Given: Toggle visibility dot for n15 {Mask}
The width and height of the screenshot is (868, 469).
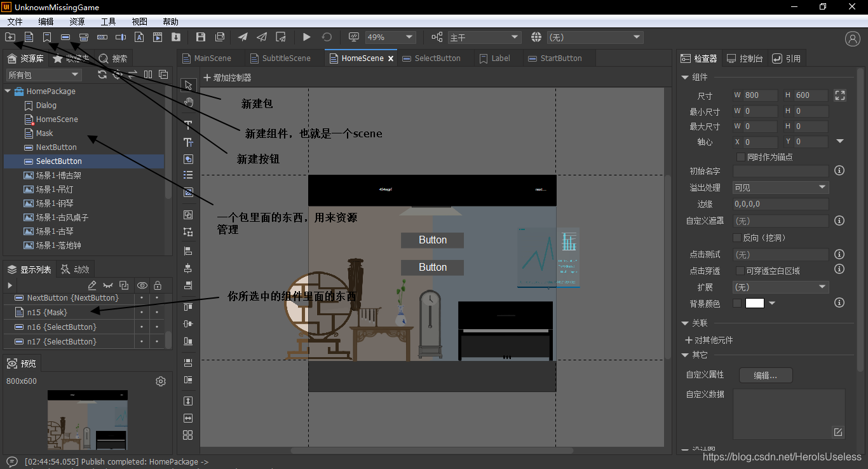Looking at the screenshot, I should [x=142, y=313].
